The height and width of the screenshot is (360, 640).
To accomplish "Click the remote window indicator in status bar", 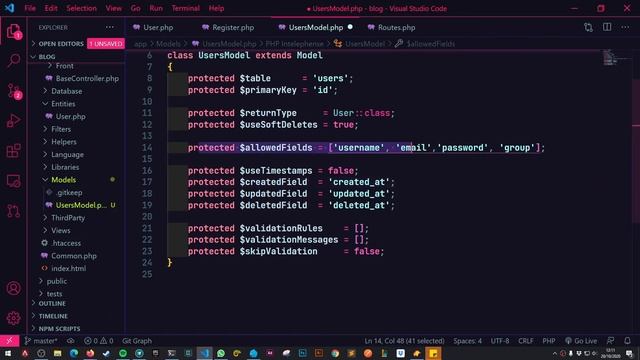I will pos(9,341).
